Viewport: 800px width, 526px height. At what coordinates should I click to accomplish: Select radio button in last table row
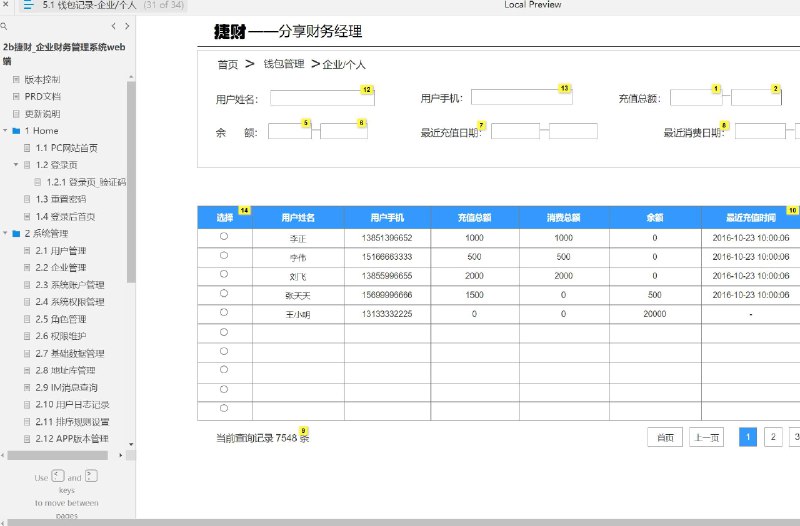click(x=223, y=408)
